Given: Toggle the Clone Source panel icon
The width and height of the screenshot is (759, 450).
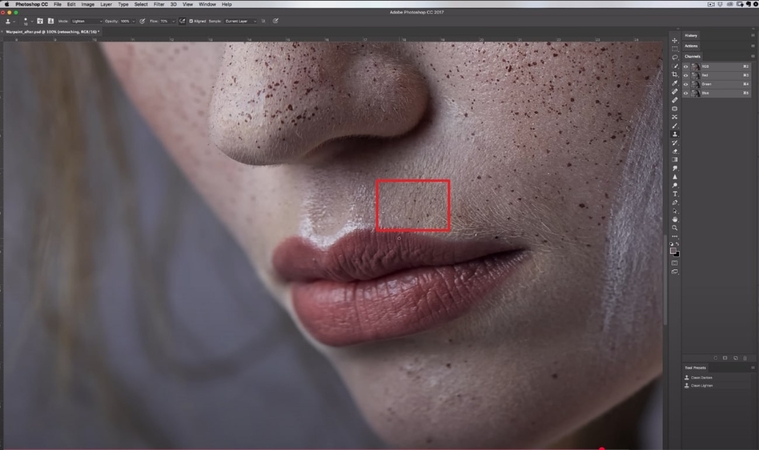Looking at the screenshot, I should click(51, 21).
